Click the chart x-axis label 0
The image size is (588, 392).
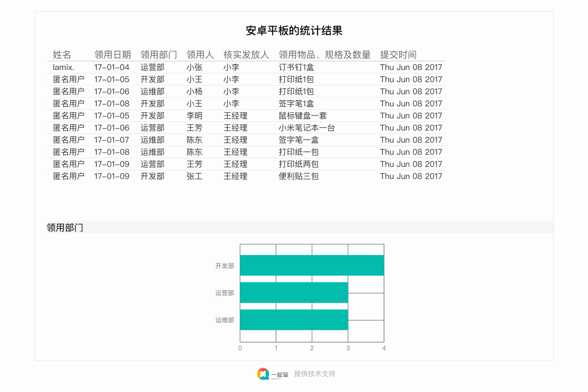click(240, 348)
